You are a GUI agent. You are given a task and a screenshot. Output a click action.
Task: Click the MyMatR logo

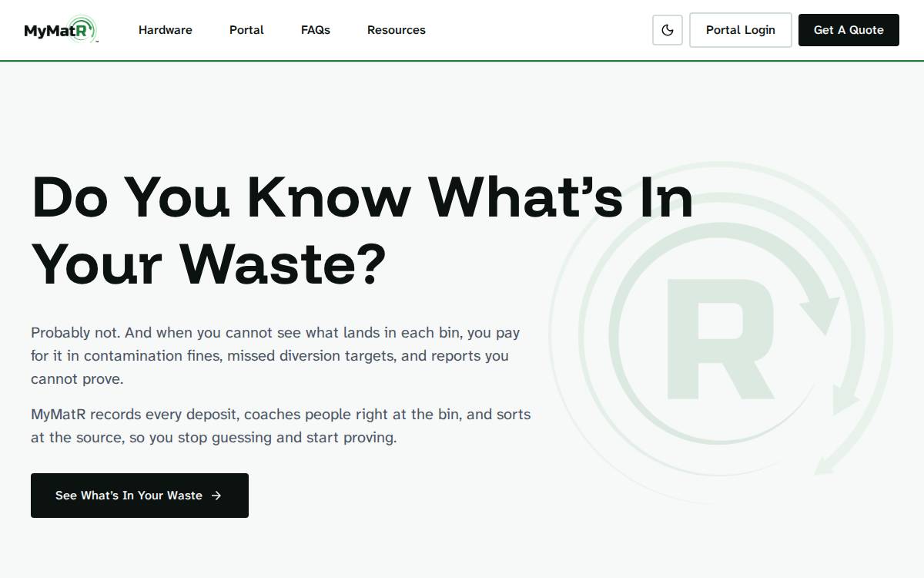pos(61,30)
